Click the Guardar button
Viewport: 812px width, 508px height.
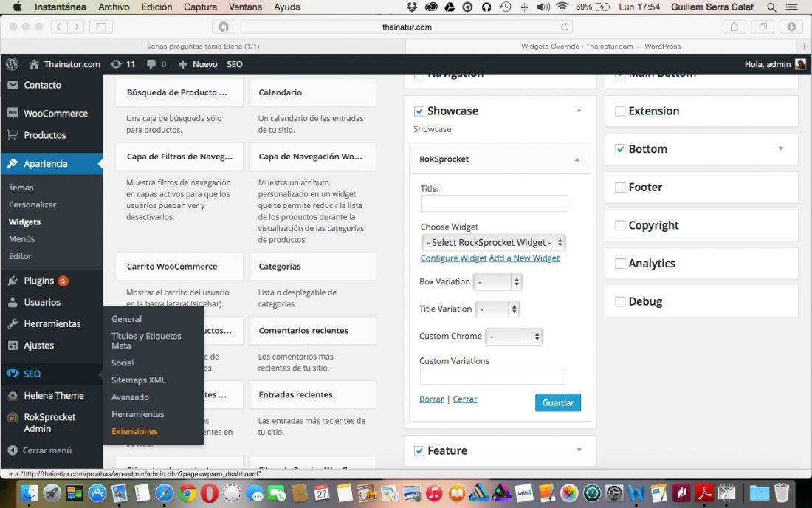coord(558,402)
